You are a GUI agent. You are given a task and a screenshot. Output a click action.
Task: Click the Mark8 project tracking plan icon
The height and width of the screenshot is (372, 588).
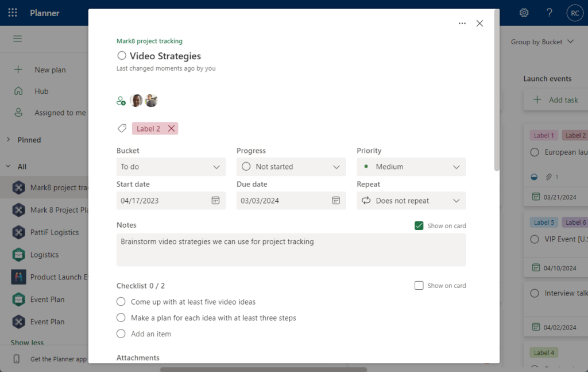pyautogui.click(x=18, y=187)
